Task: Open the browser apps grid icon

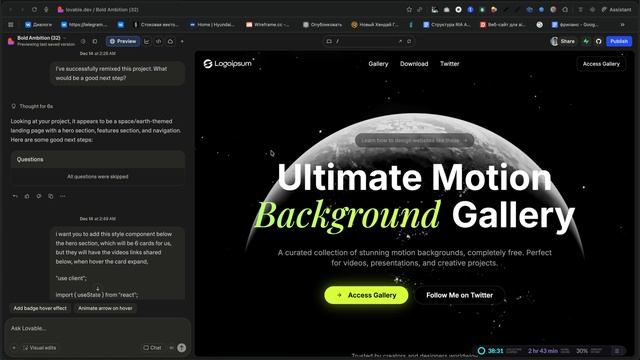Action: 11,24
